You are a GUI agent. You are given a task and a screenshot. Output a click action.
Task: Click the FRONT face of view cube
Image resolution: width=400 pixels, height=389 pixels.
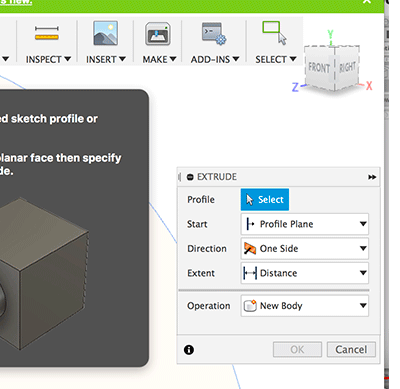(319, 68)
